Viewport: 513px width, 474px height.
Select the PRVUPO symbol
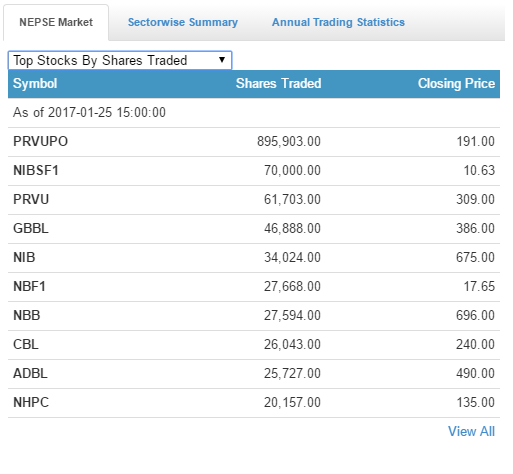(x=40, y=141)
